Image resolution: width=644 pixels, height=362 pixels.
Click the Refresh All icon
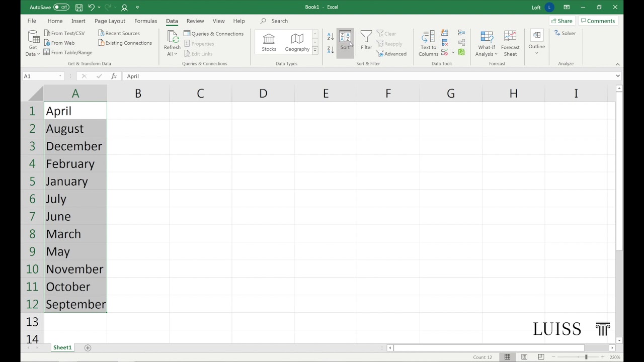point(172,37)
